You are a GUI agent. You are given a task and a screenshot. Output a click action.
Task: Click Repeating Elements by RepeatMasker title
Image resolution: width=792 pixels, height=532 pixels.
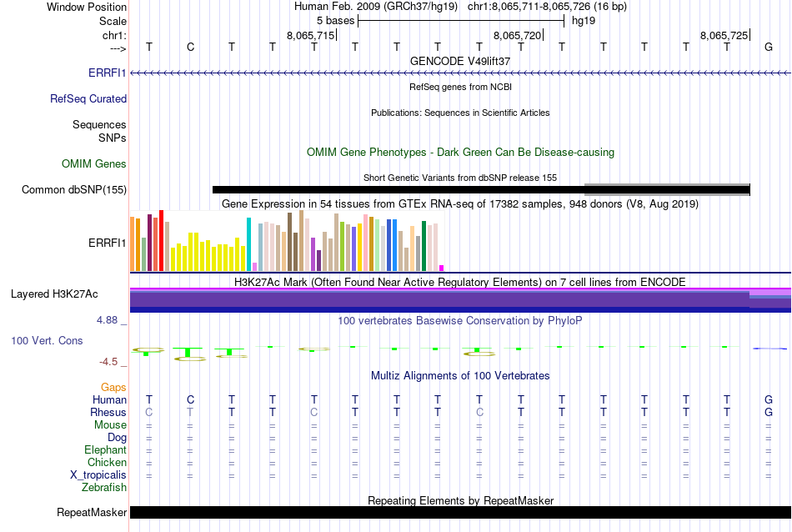(x=461, y=500)
